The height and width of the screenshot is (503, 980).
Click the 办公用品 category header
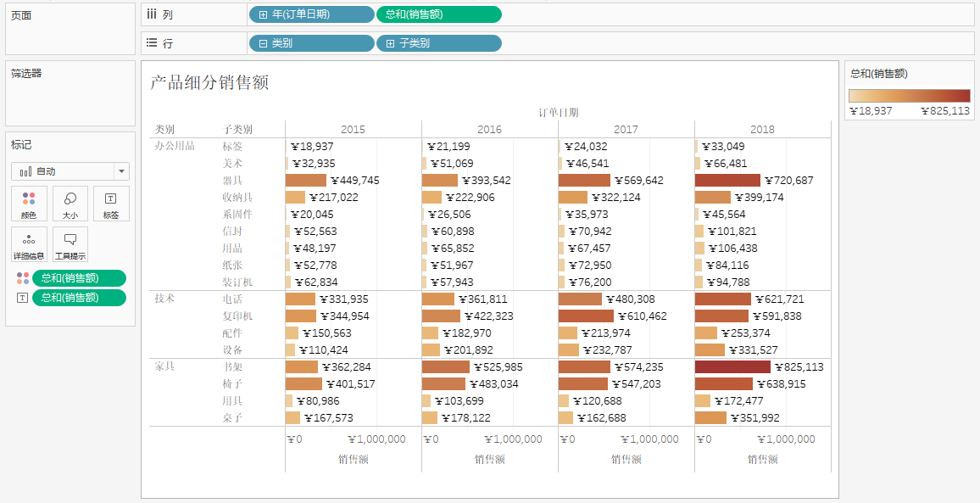[x=174, y=146]
